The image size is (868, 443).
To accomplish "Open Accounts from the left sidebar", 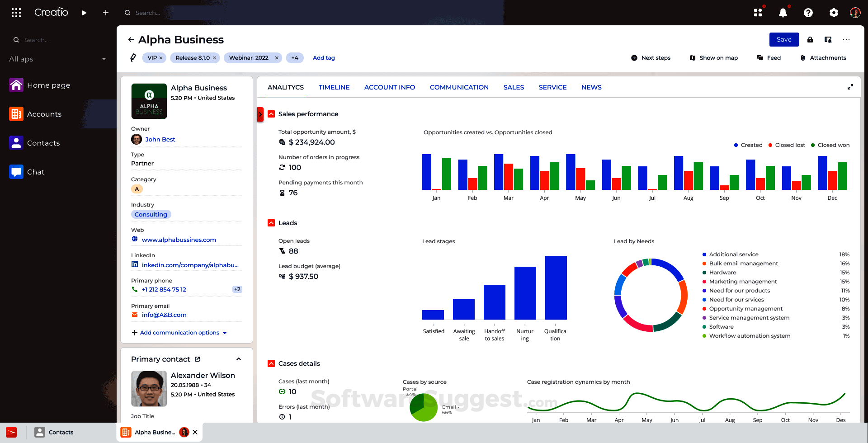I will point(44,114).
